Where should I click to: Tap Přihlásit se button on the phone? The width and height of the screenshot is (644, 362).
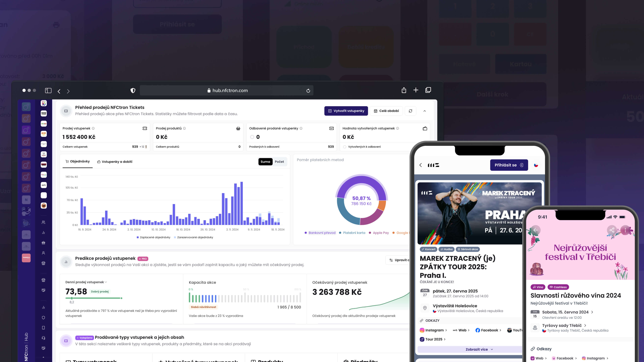pos(509,165)
